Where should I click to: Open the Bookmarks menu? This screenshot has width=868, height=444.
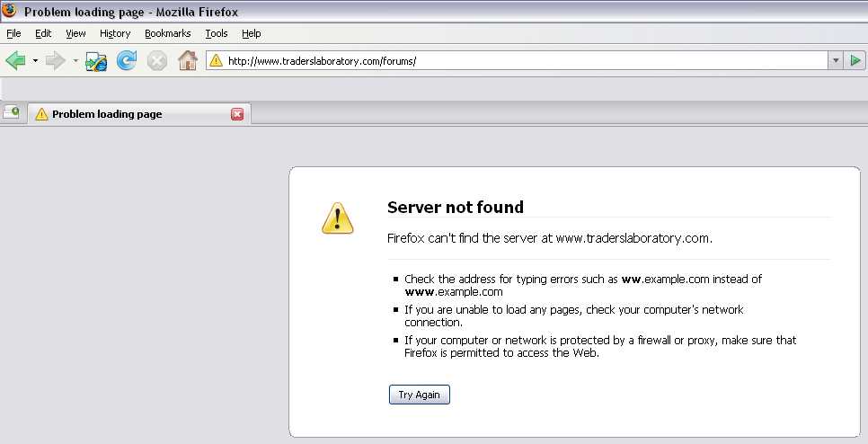(x=168, y=33)
